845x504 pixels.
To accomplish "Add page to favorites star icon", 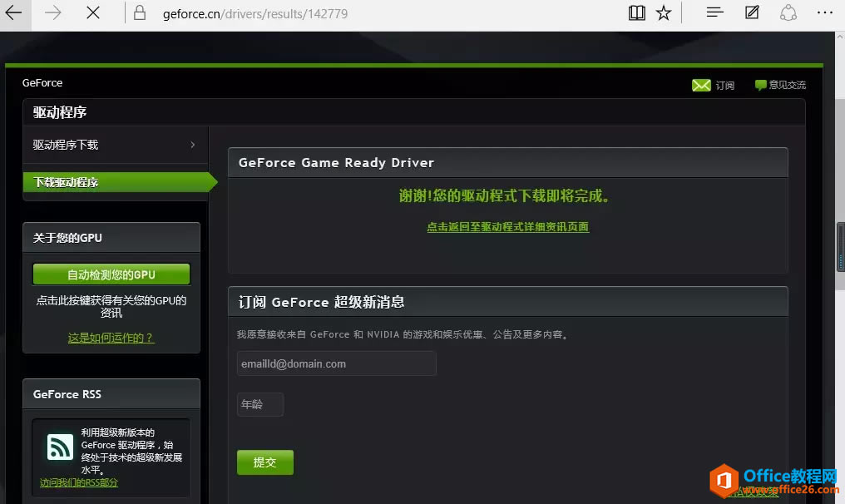I will pos(664,13).
